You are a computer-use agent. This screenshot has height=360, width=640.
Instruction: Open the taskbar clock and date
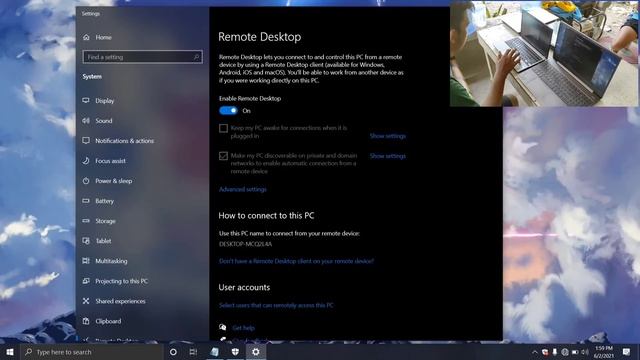click(604, 352)
